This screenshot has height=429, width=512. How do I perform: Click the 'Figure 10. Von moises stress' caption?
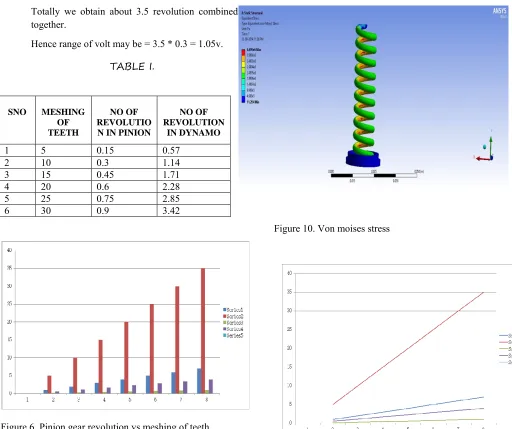click(332, 229)
